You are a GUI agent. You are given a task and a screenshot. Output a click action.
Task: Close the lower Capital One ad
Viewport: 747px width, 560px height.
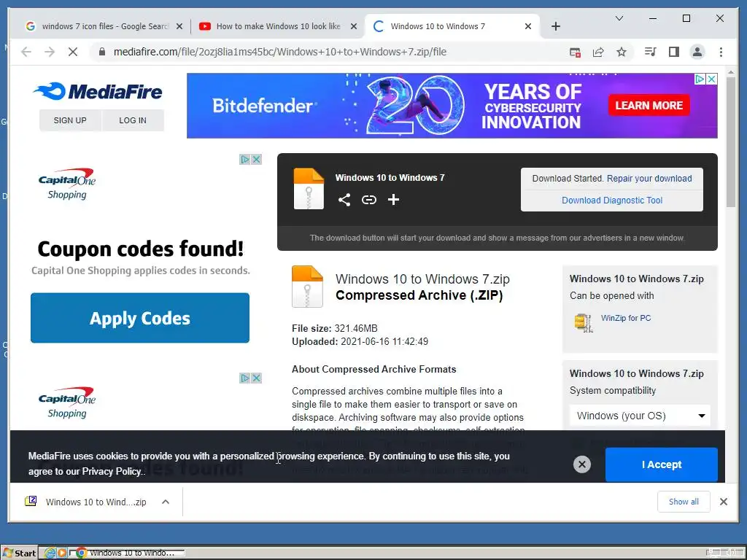coord(256,378)
